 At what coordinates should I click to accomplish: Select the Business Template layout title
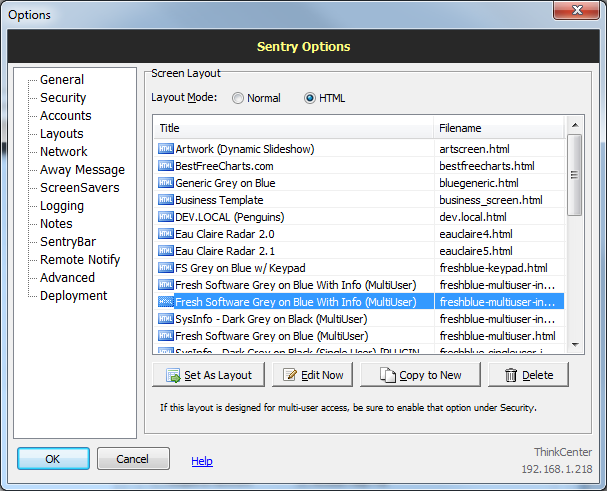pos(219,200)
